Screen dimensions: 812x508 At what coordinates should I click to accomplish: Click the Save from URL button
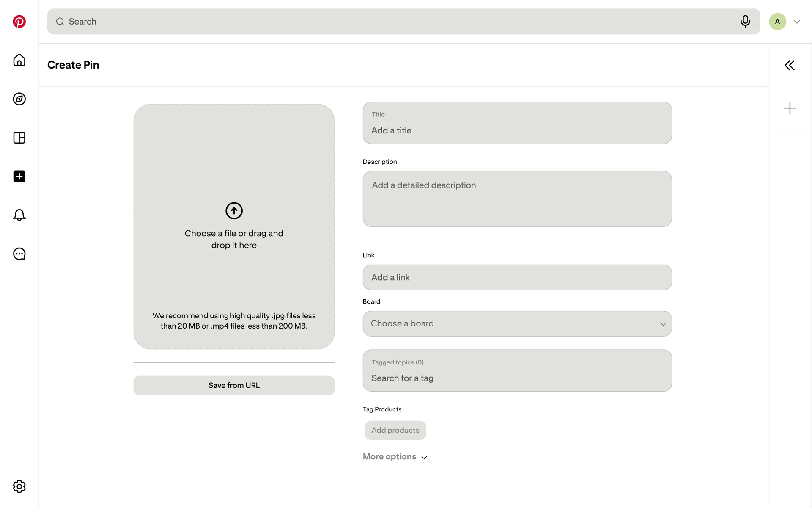point(234,385)
